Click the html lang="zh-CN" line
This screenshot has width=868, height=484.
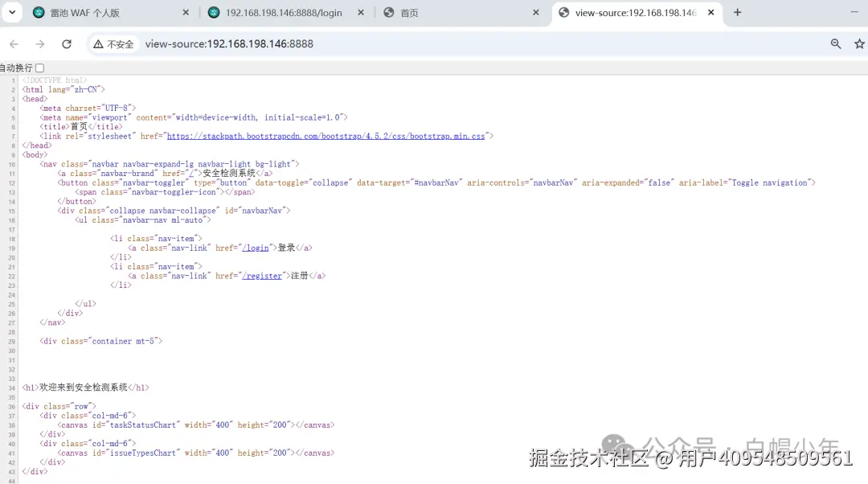pos(63,90)
